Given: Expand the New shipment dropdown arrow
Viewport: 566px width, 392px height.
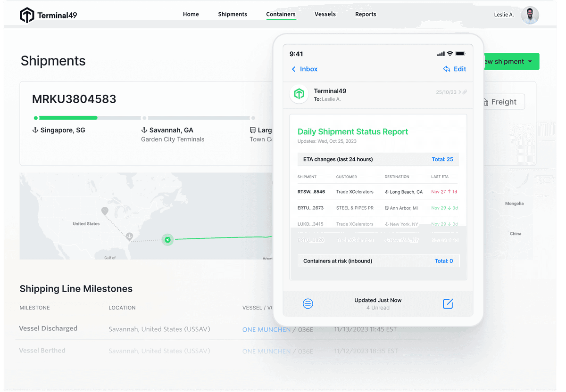Looking at the screenshot, I should pos(530,62).
